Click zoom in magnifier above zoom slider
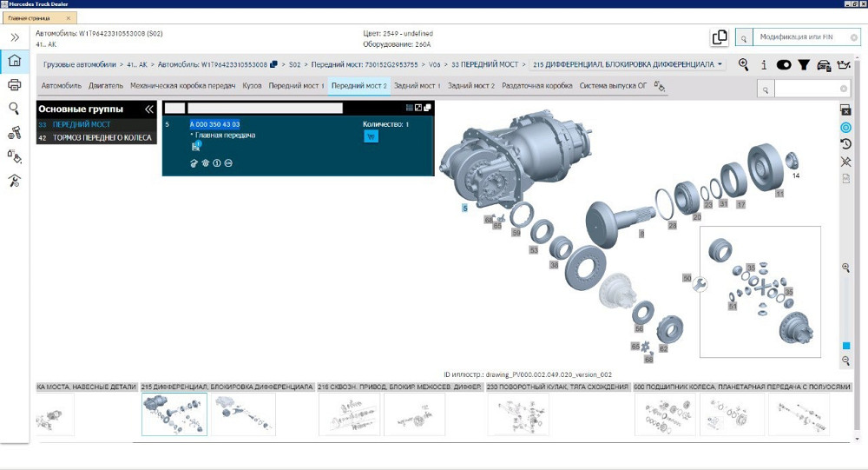The width and height of the screenshot is (868, 470). (x=845, y=268)
